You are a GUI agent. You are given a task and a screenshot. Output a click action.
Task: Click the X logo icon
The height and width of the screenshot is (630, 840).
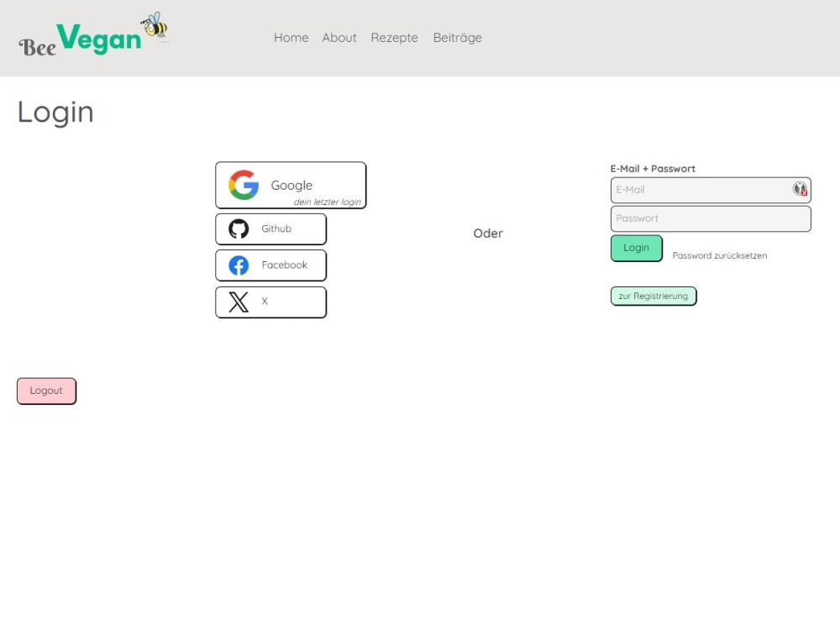coord(239,302)
